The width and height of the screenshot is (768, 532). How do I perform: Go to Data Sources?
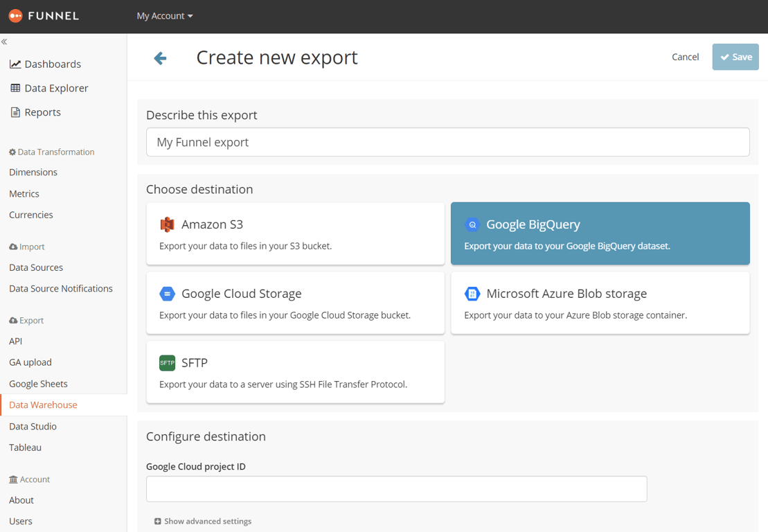[x=36, y=267]
